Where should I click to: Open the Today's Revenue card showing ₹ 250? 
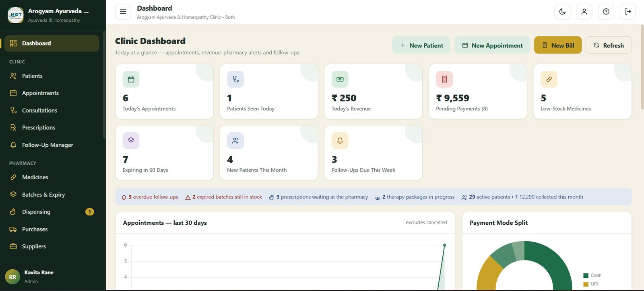[373, 91]
